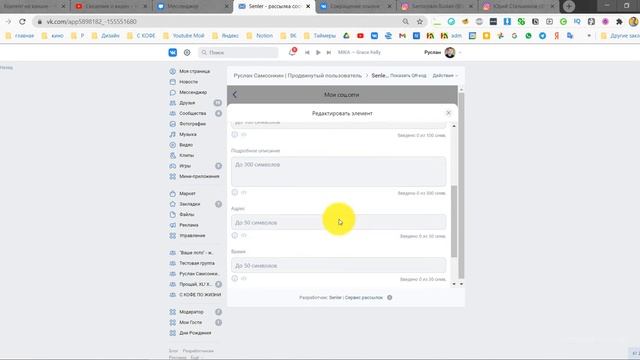
Task: Open the Таймеры bookmarks folder
Action: pyautogui.click(x=320, y=36)
